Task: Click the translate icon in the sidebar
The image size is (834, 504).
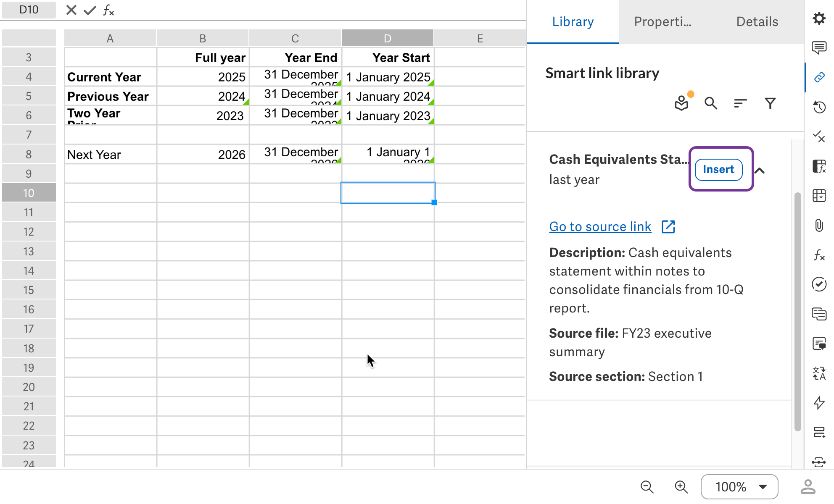Action: 819,373
